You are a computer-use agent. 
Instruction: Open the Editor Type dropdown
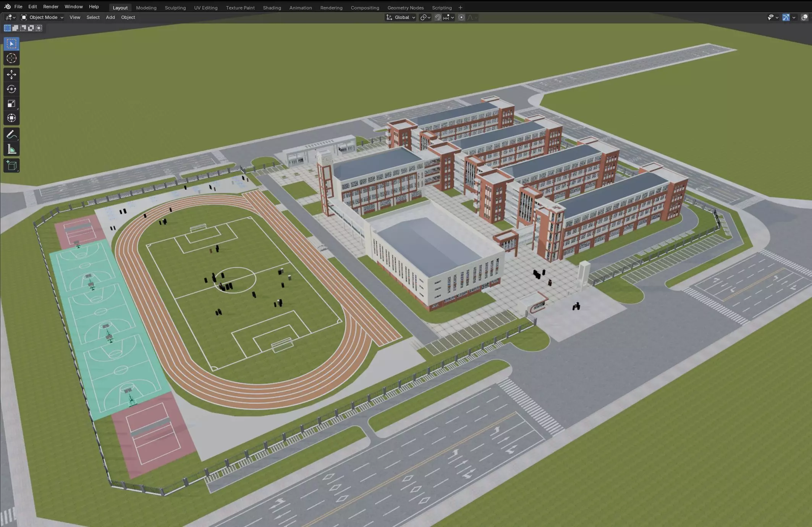[10, 17]
